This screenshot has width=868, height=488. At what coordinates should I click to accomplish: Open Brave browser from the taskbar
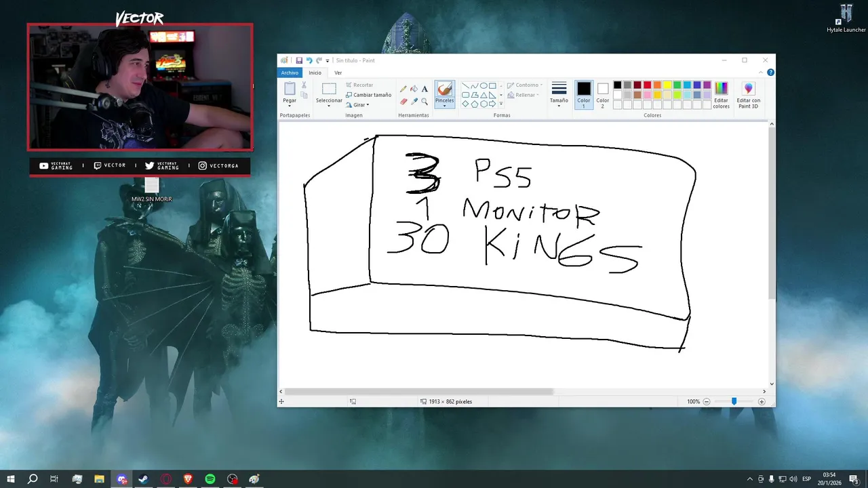point(188,479)
